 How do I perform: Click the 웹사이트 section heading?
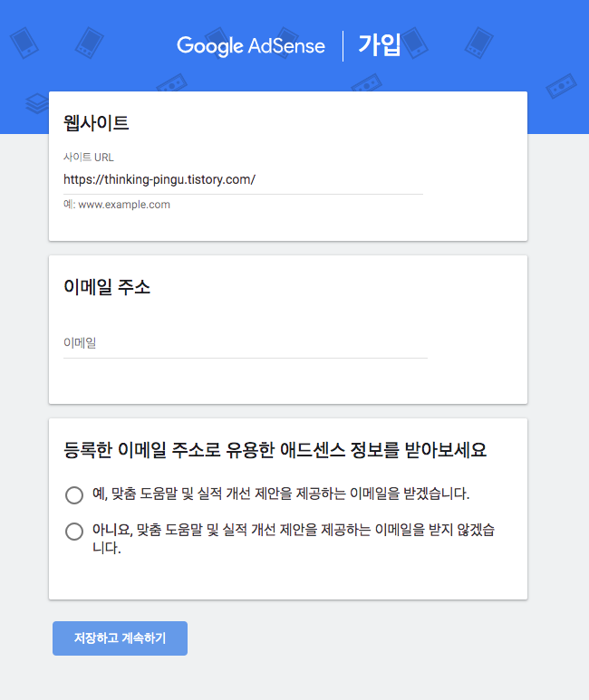[96, 123]
